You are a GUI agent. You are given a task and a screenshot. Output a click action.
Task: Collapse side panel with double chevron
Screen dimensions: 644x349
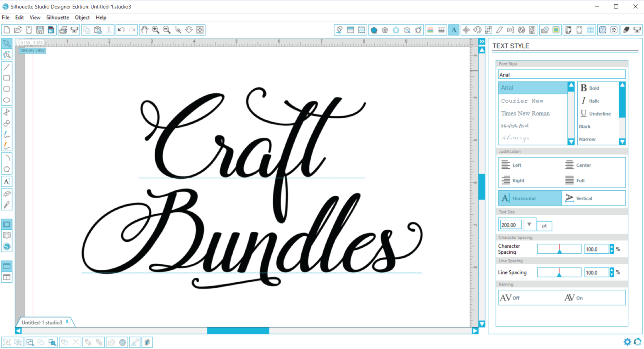click(x=482, y=42)
